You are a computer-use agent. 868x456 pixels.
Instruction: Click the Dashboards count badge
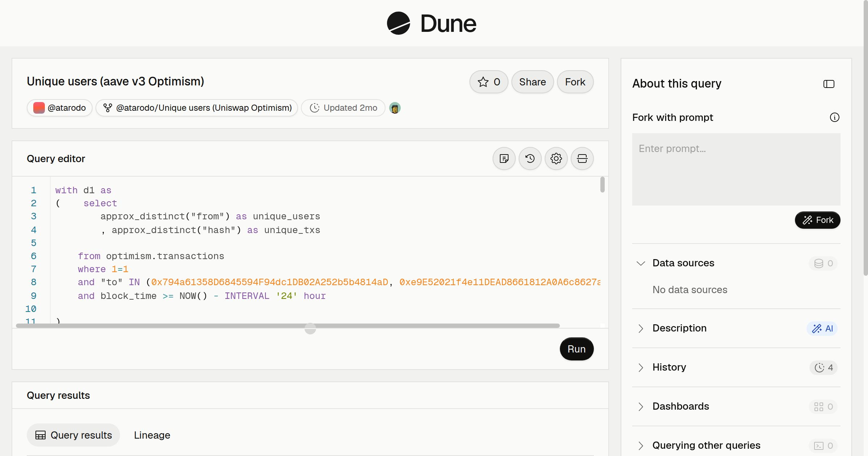pyautogui.click(x=823, y=407)
